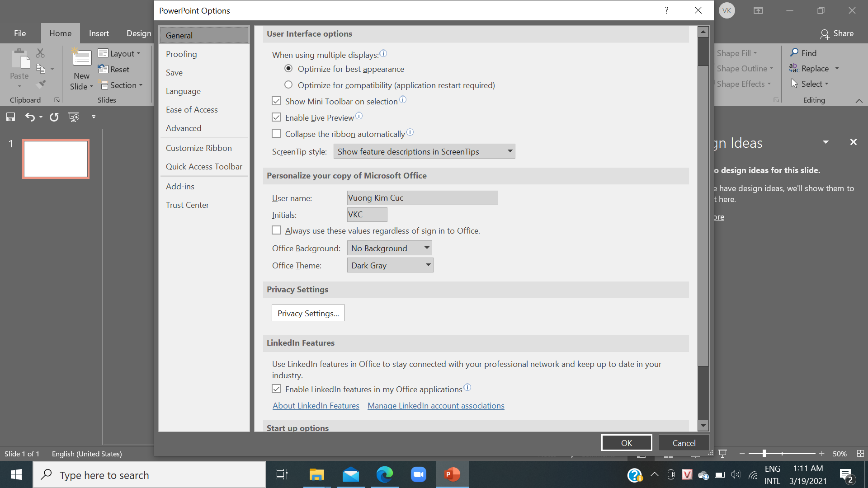868x488 pixels.
Task: Click info icon beside Mini Toolbar option
Action: pyautogui.click(x=403, y=99)
